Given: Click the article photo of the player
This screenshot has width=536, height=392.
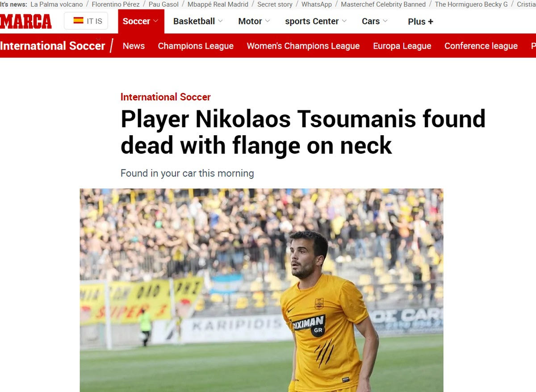Looking at the screenshot, I should [x=261, y=290].
